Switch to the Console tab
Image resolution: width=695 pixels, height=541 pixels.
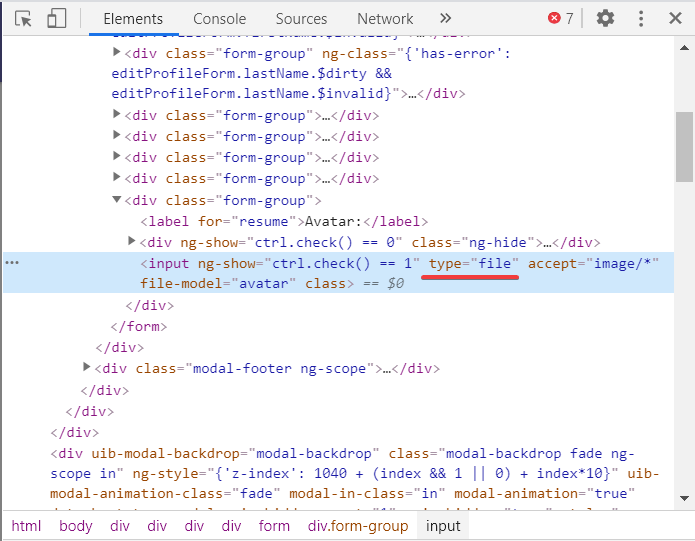pos(219,18)
